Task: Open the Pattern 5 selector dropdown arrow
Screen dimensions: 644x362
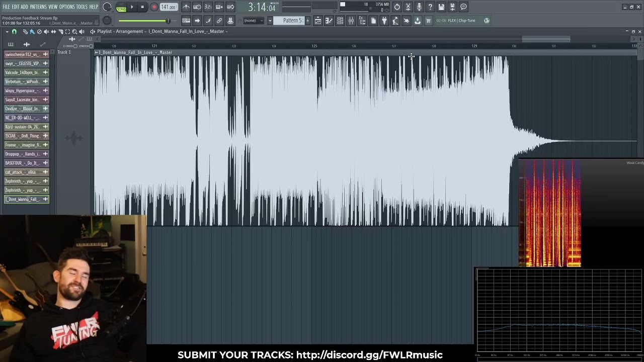Action: coord(270,21)
